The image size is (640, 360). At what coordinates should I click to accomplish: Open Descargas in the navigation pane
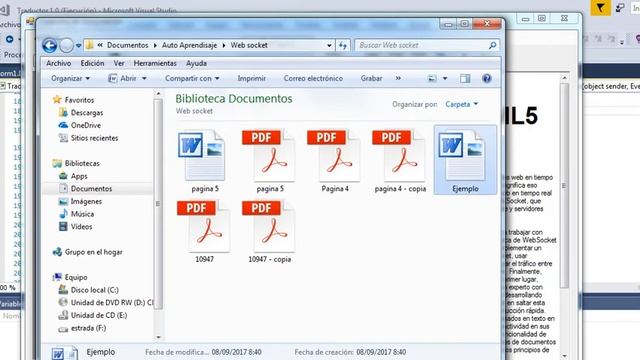click(x=87, y=113)
